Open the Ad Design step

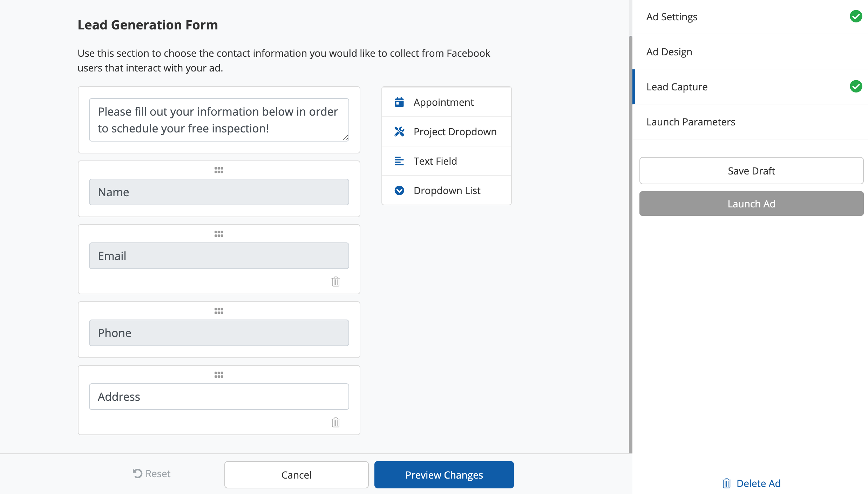(669, 52)
